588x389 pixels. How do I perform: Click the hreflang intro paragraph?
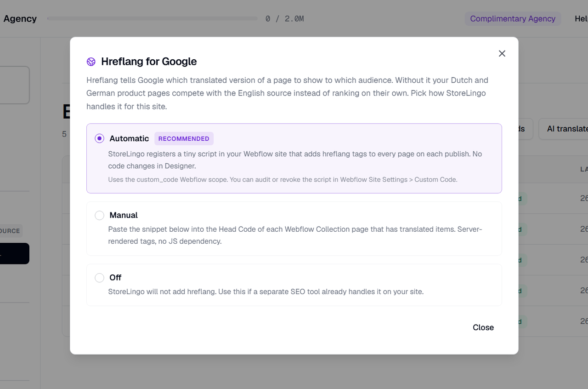tap(287, 93)
